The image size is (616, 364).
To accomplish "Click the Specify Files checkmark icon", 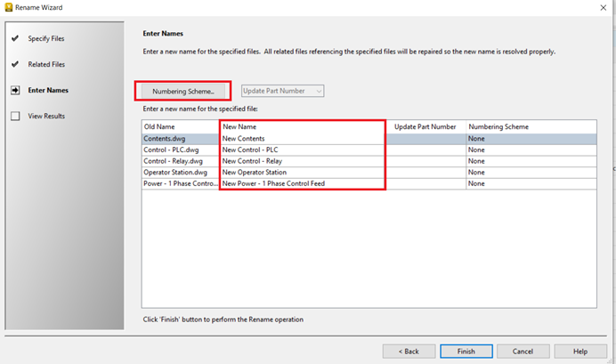I will point(15,38).
